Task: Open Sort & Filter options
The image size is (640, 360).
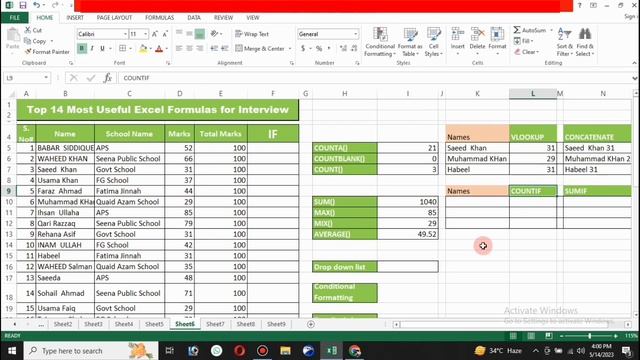Action: coord(564,42)
